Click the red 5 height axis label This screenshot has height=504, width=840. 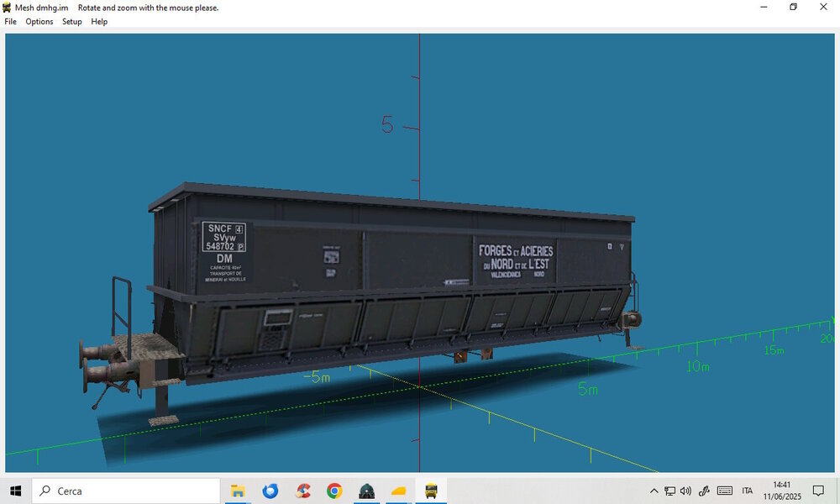tap(387, 124)
